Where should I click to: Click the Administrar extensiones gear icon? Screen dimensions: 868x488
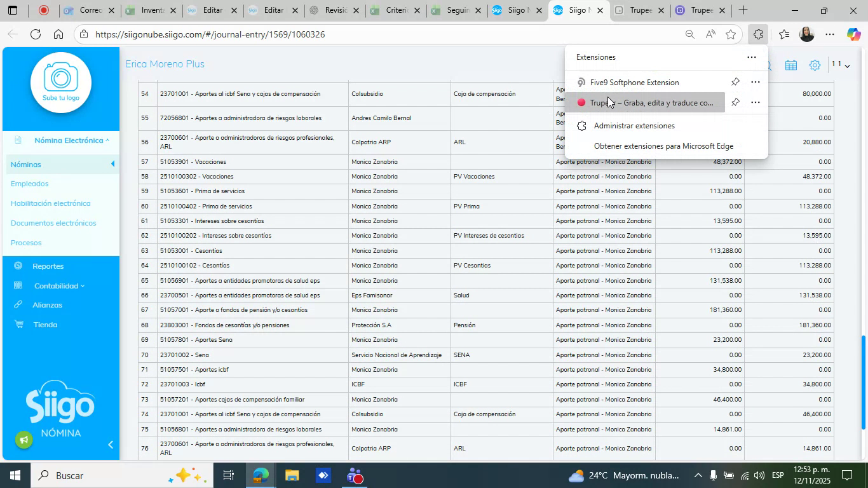coord(581,126)
